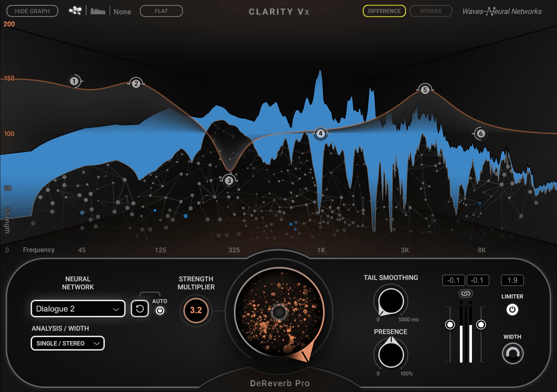
Task: Click the 1.9 limiter value box
Action: 512,280
